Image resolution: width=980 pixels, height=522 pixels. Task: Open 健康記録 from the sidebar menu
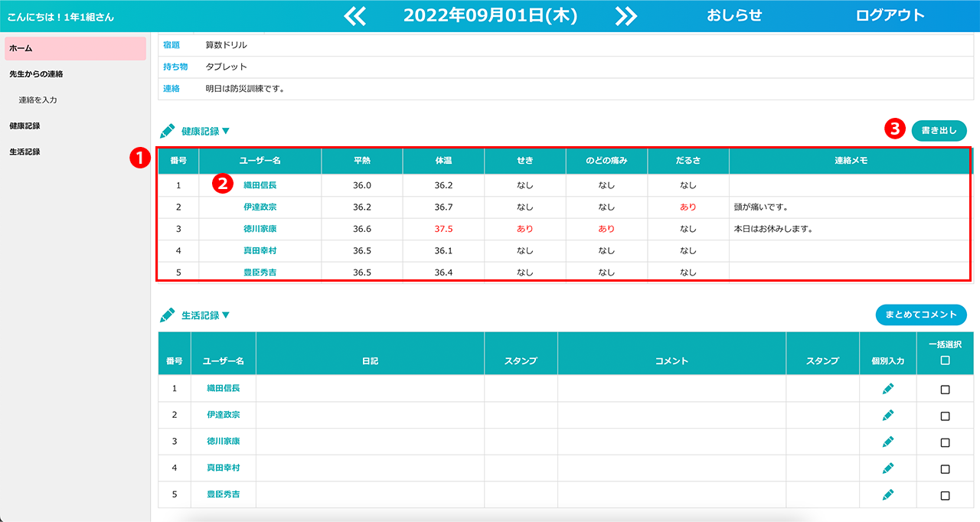coord(24,126)
